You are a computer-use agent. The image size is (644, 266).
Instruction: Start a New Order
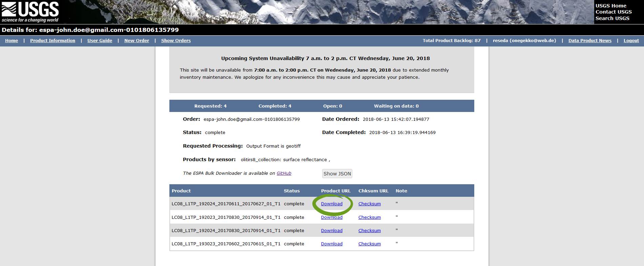click(x=137, y=41)
